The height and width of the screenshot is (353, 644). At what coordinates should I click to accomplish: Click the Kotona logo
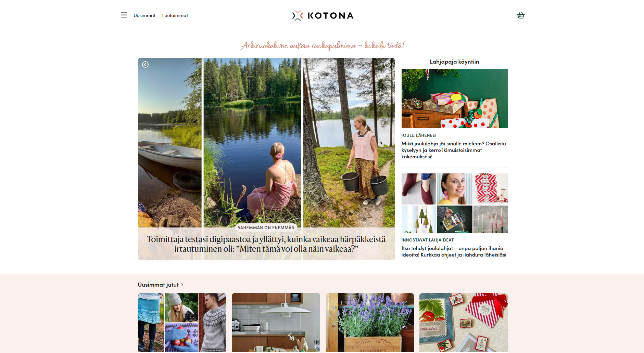tap(323, 15)
